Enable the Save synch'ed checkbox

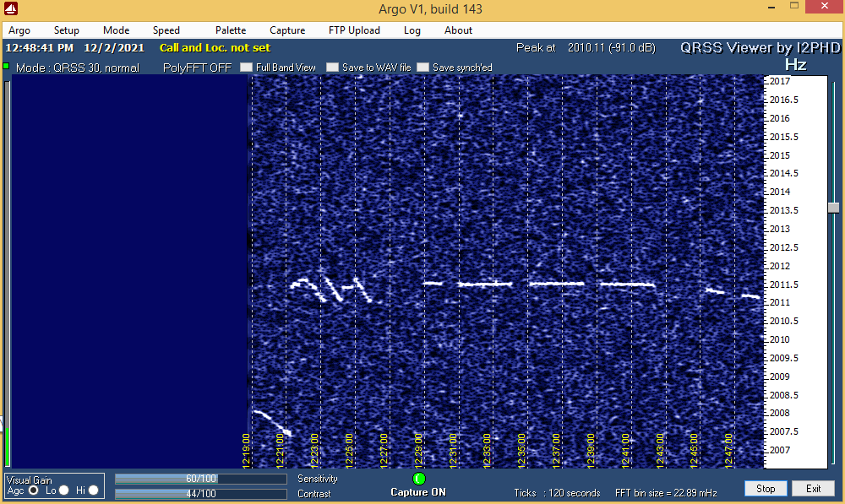[423, 68]
